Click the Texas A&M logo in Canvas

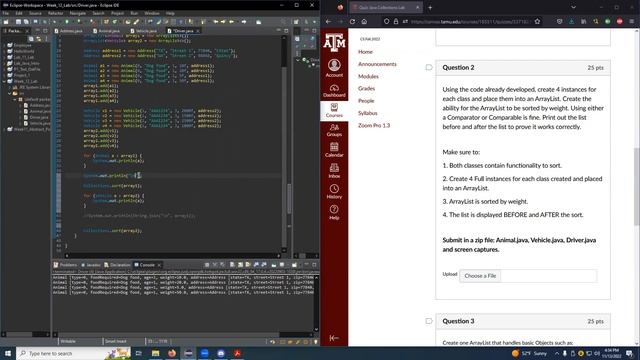[x=334, y=42]
